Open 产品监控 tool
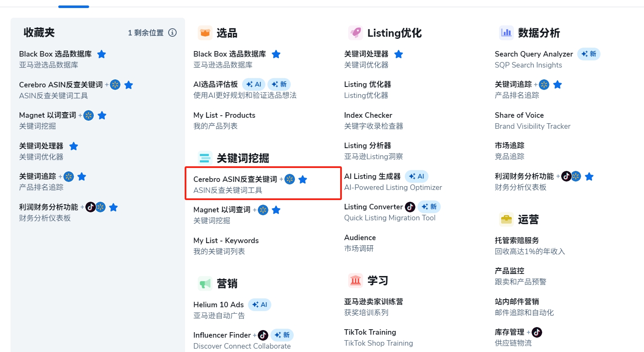The width and height of the screenshot is (644, 352). (x=510, y=271)
